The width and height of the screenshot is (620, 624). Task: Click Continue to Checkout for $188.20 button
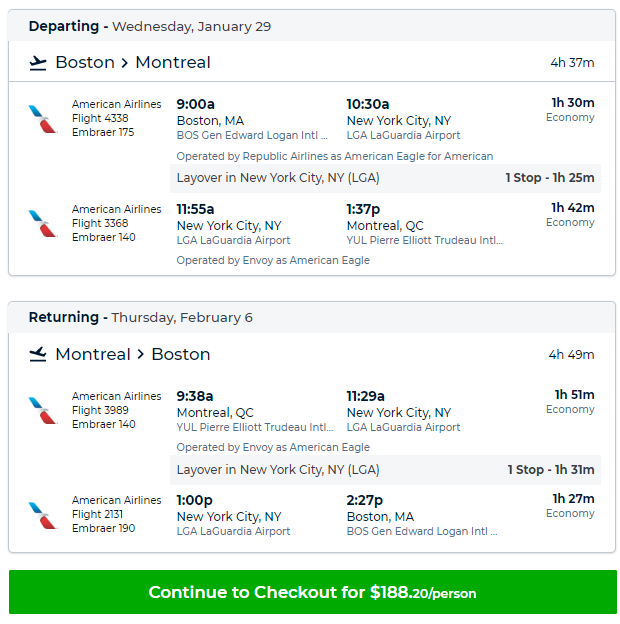pyautogui.click(x=313, y=592)
